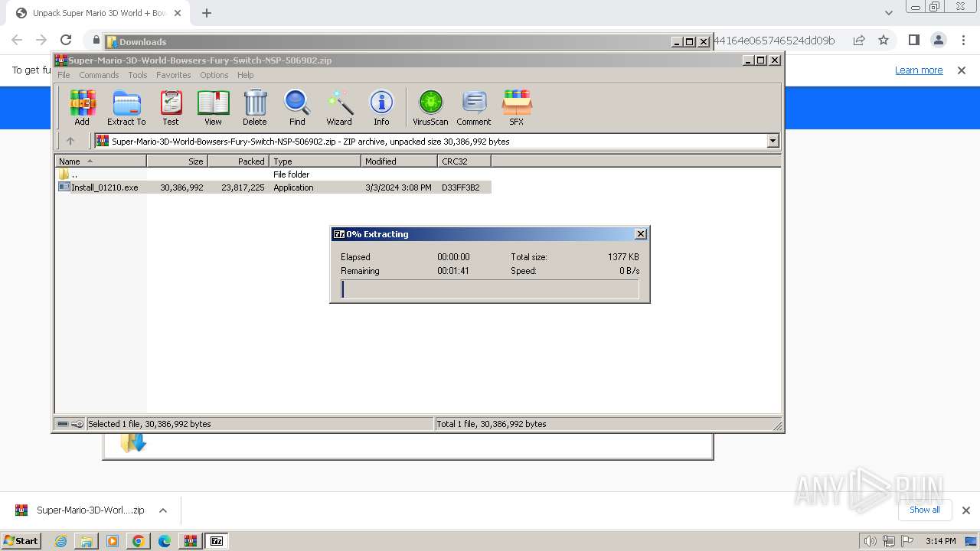Sort by Modified column header
Viewport: 980px width, 551px height.
(399, 161)
